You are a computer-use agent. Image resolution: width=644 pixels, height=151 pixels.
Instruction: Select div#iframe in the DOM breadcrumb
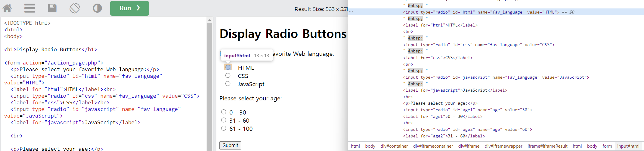[x=469, y=146]
